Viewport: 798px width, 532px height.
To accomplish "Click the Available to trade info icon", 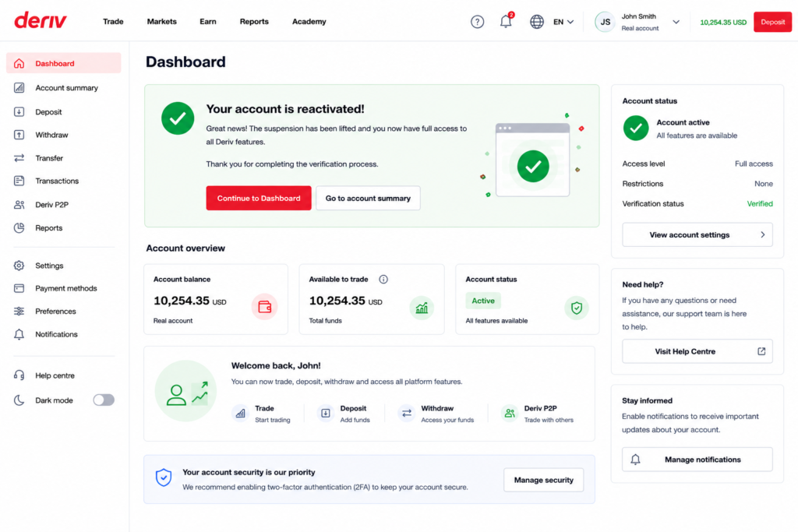I will pyautogui.click(x=383, y=279).
